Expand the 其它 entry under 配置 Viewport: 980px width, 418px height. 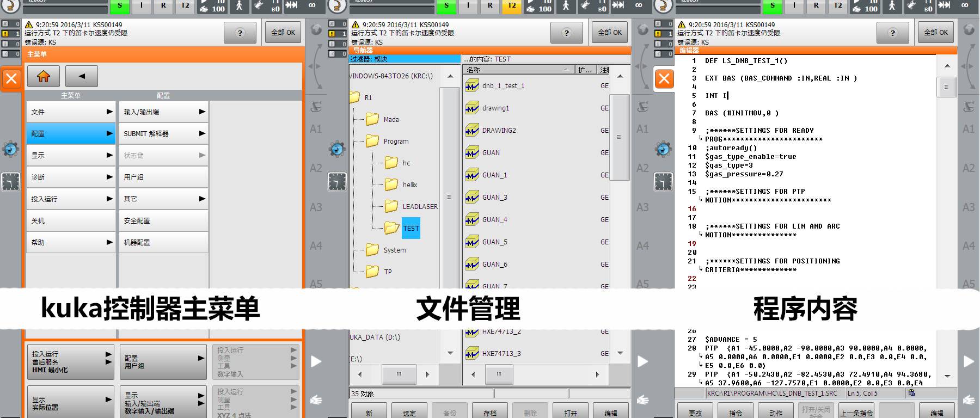tap(163, 199)
